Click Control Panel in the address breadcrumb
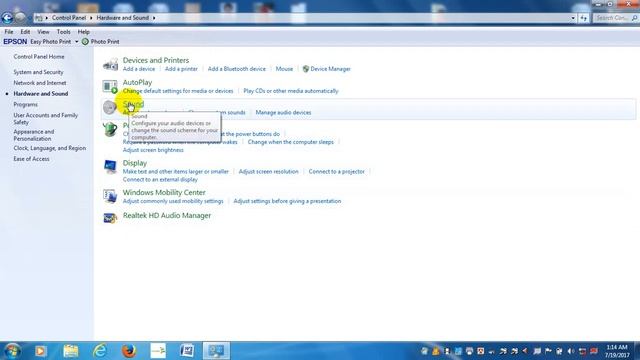 point(69,18)
